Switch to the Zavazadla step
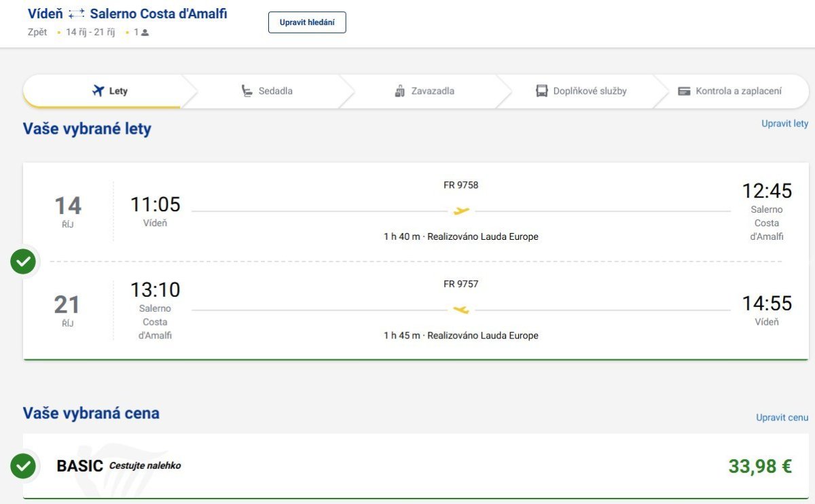 point(424,91)
